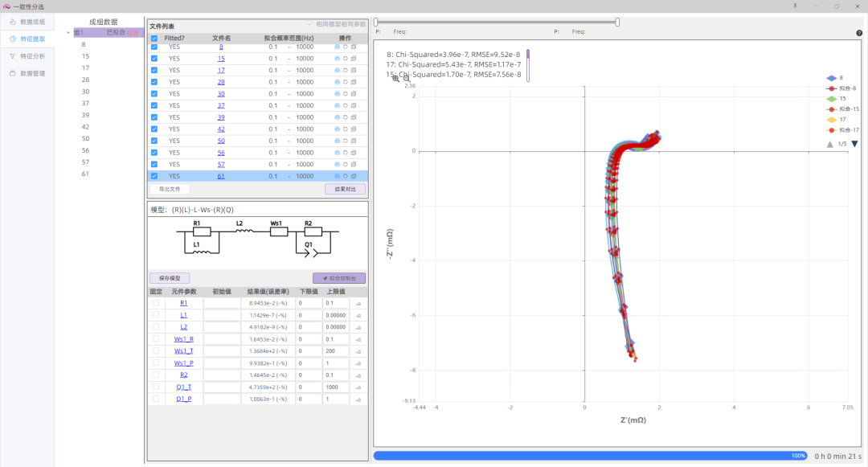Viewport: 868px width, 467px height.
Task: Click the right handle of frequency range slider
Action: point(617,23)
